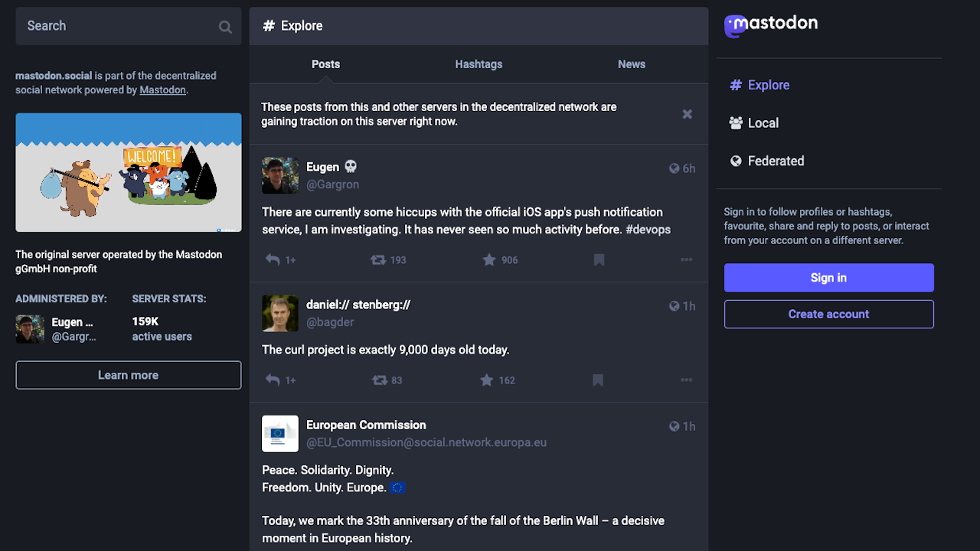Click into the Search field
980x551 pixels.
point(129,26)
